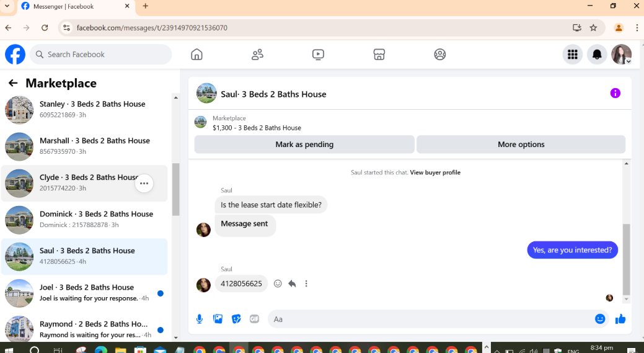Click Saul's listing thumbnail in chat header

(x=206, y=93)
